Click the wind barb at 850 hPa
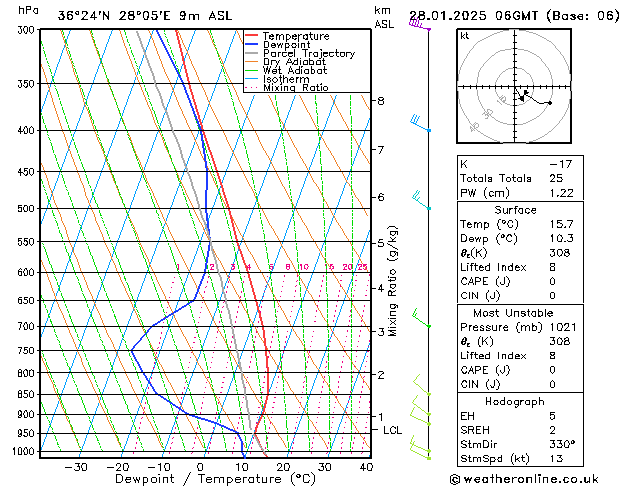Image resolution: width=629 pixels, height=486 pixels. [422, 385]
